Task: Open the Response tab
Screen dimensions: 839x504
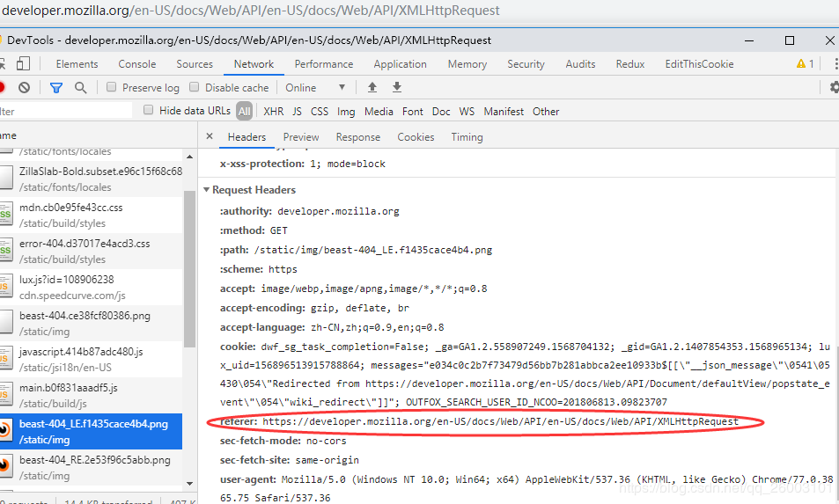Action: pyautogui.click(x=357, y=137)
